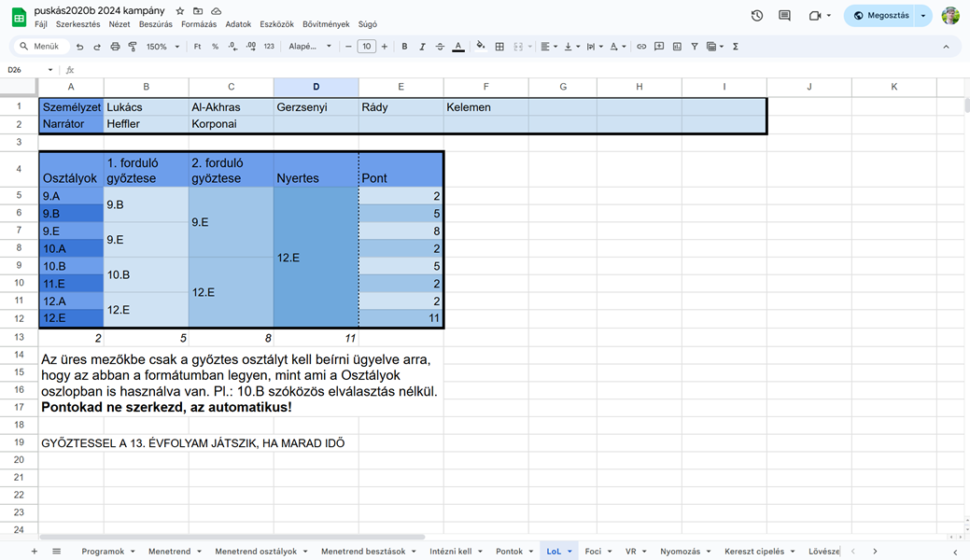Toggle bold formatting

pyautogui.click(x=402, y=45)
